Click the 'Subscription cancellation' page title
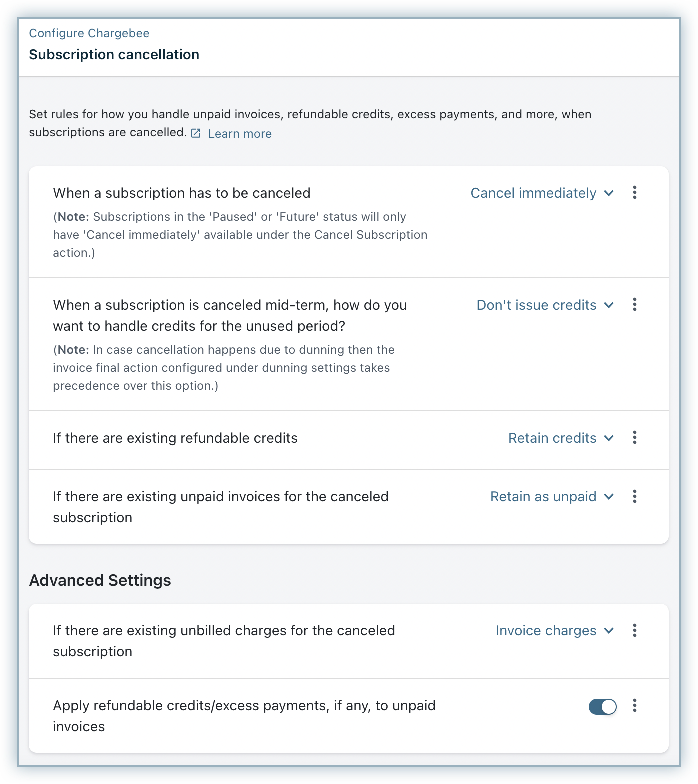This screenshot has width=698, height=784. [x=114, y=55]
